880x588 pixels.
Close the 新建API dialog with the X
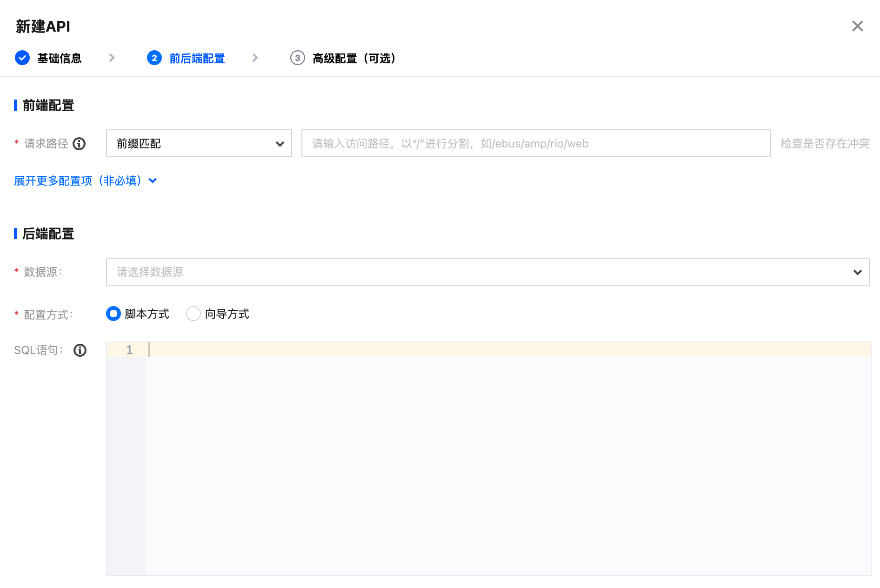coord(857,27)
